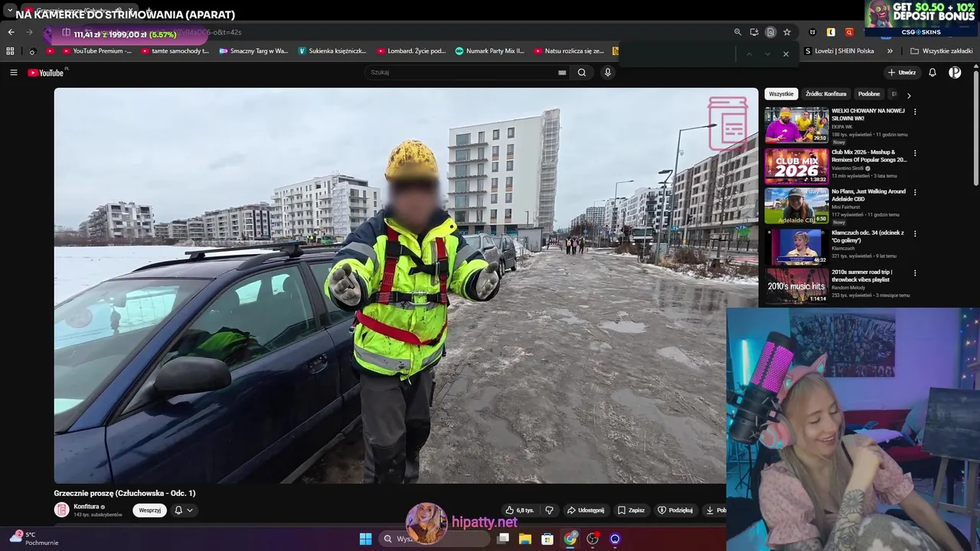Go back with the browser back arrow
The image size is (980, 551).
pos(11,32)
